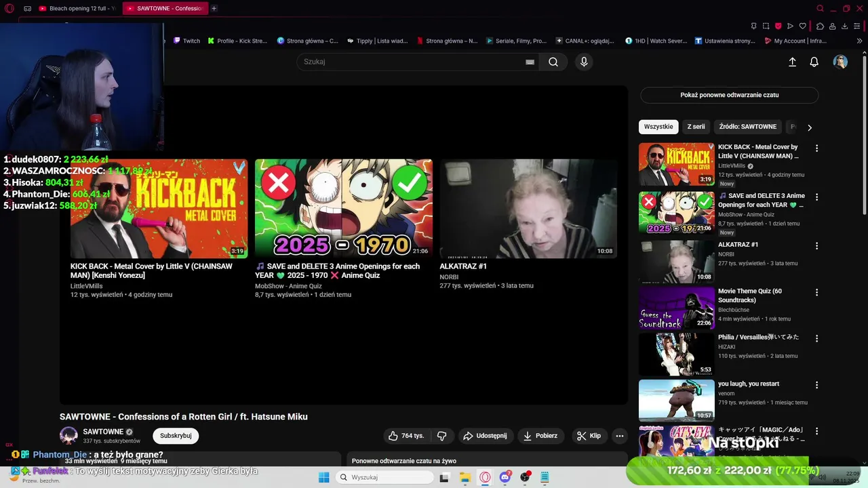Show browser downloads with arrow icon
This screenshot has height=488, width=868.
pos(845,26)
